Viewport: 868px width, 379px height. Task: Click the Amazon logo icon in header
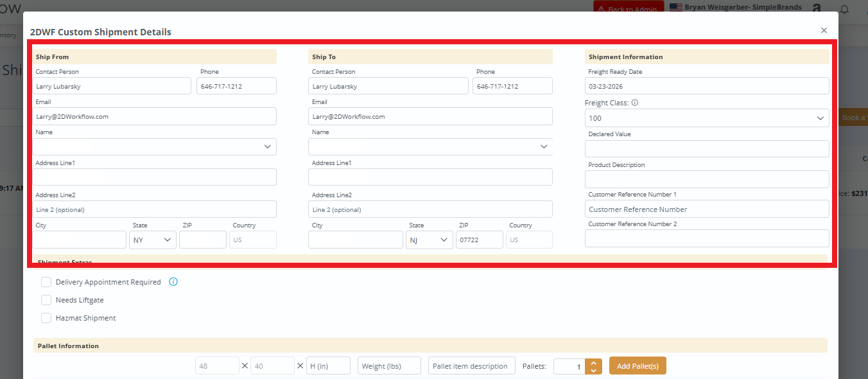click(x=817, y=8)
